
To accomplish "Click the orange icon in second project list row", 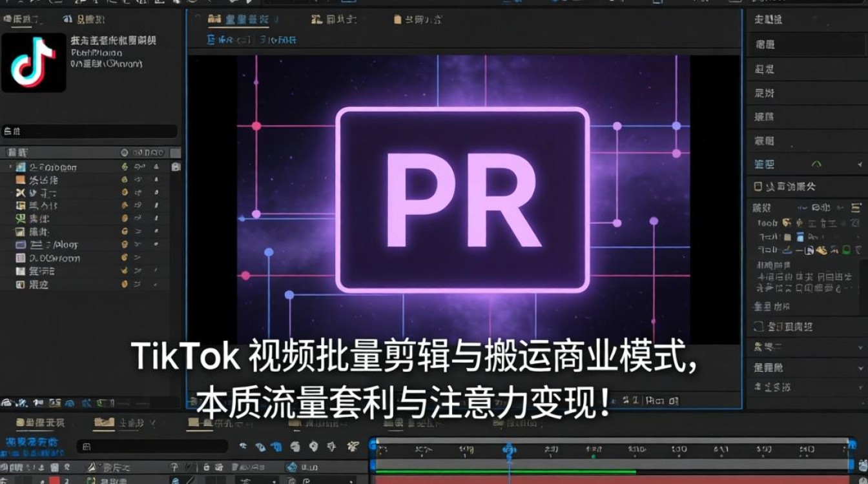I will coord(21,180).
